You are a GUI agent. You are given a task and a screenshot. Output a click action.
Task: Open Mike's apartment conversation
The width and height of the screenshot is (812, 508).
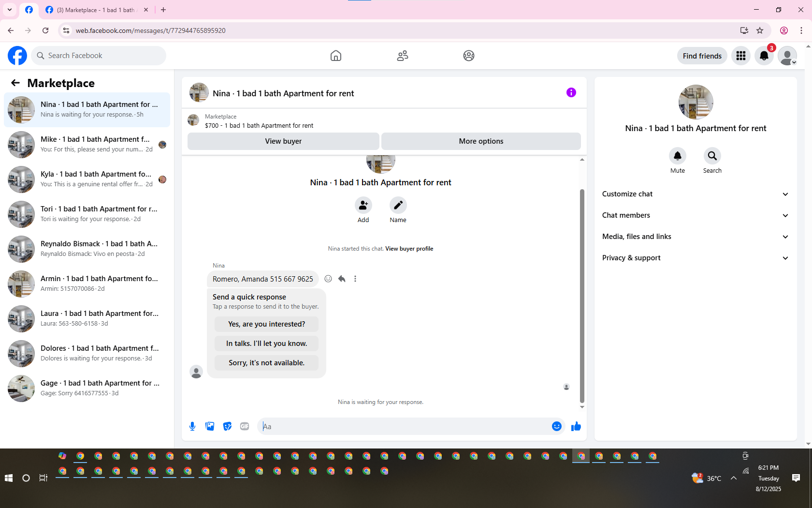(x=87, y=145)
